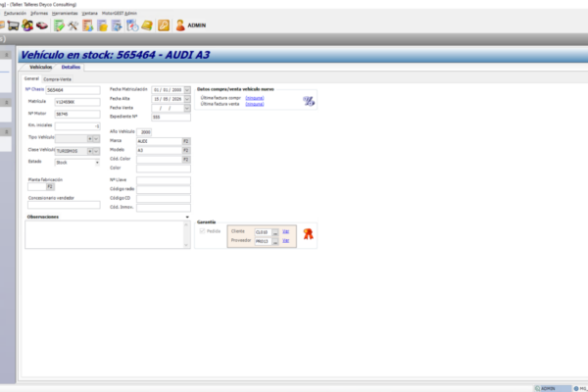Click the Modelo F2 lookup button
The height and width of the screenshot is (392, 588).
[x=186, y=150]
